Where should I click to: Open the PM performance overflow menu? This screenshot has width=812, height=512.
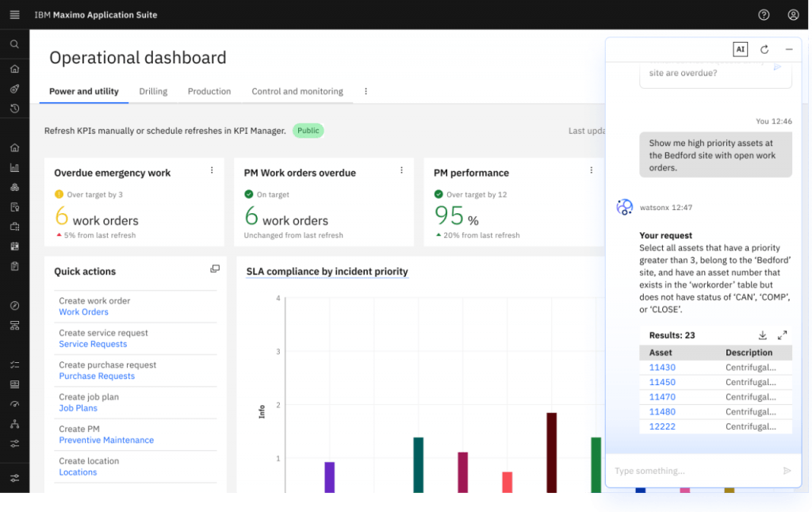pyautogui.click(x=591, y=170)
